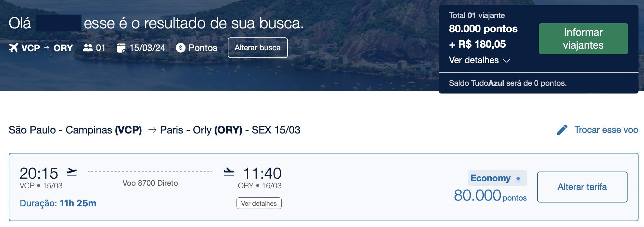Click the 80.000 pontos fare price

[490, 195]
